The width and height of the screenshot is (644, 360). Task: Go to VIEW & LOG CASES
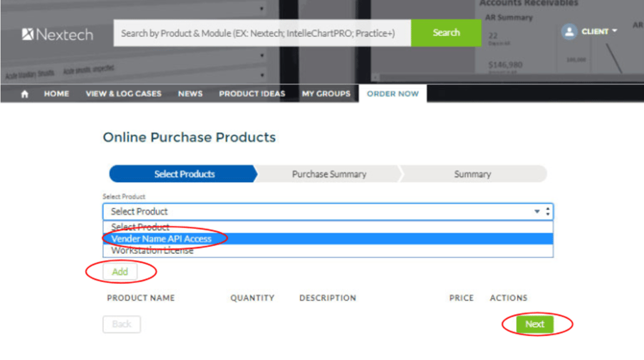coord(123,94)
